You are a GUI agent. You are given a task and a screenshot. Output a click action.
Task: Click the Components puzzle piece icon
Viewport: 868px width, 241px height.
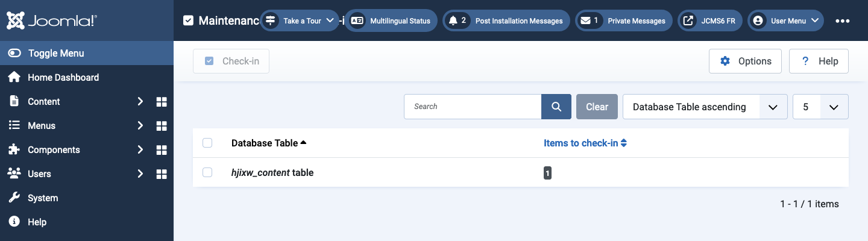14,149
